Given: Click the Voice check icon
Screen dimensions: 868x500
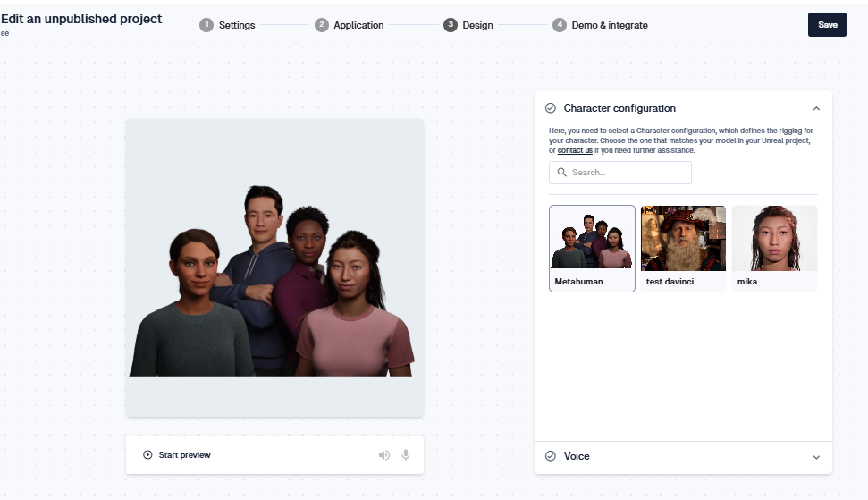Looking at the screenshot, I should [551, 455].
